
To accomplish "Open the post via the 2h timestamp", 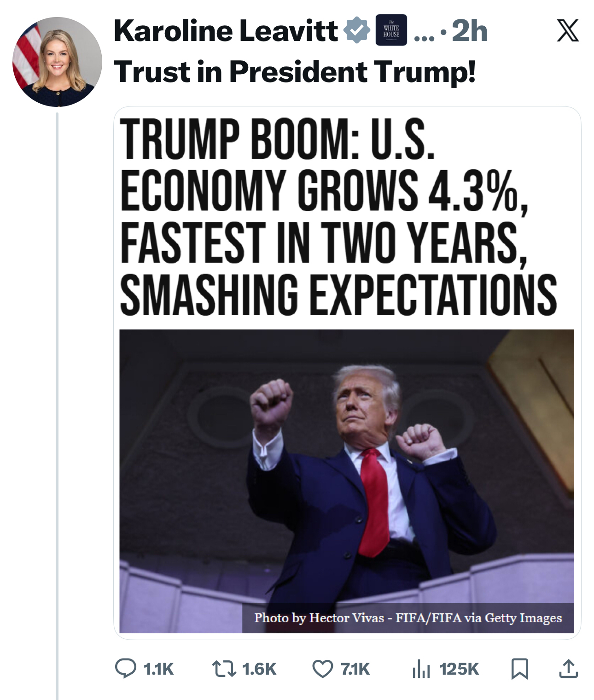I will pyautogui.click(x=469, y=31).
